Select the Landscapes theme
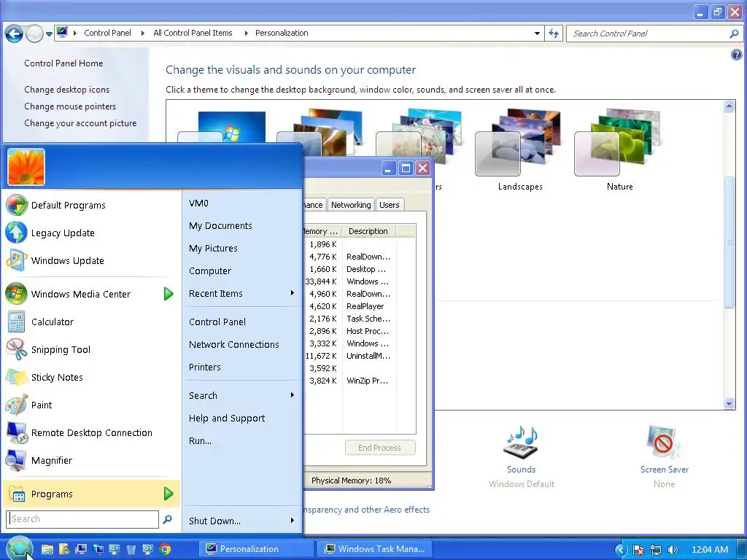Screen dimensions: 747x560 [x=520, y=150]
